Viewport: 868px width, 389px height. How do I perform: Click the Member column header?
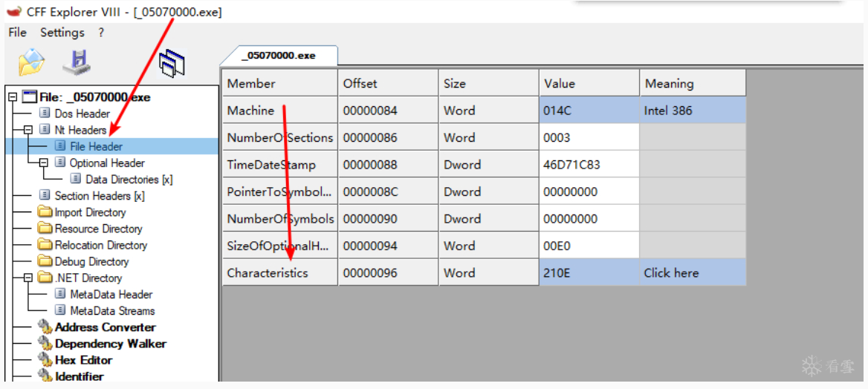(x=280, y=83)
